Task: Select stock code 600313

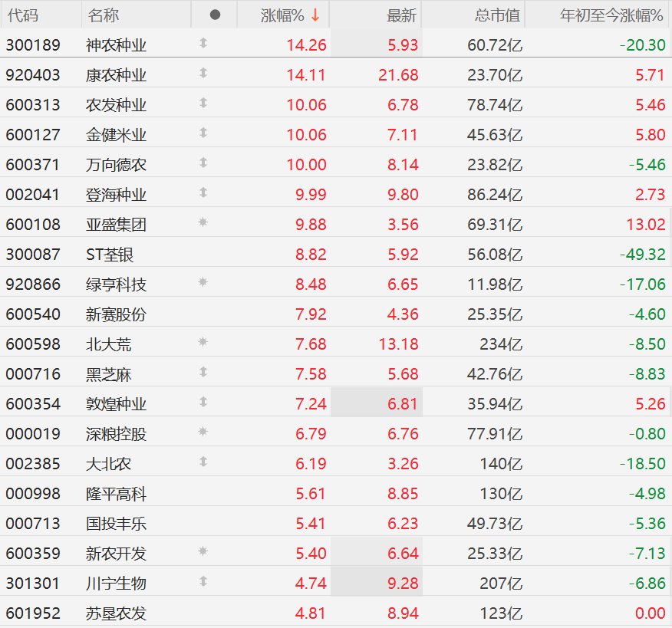Action: tap(33, 105)
